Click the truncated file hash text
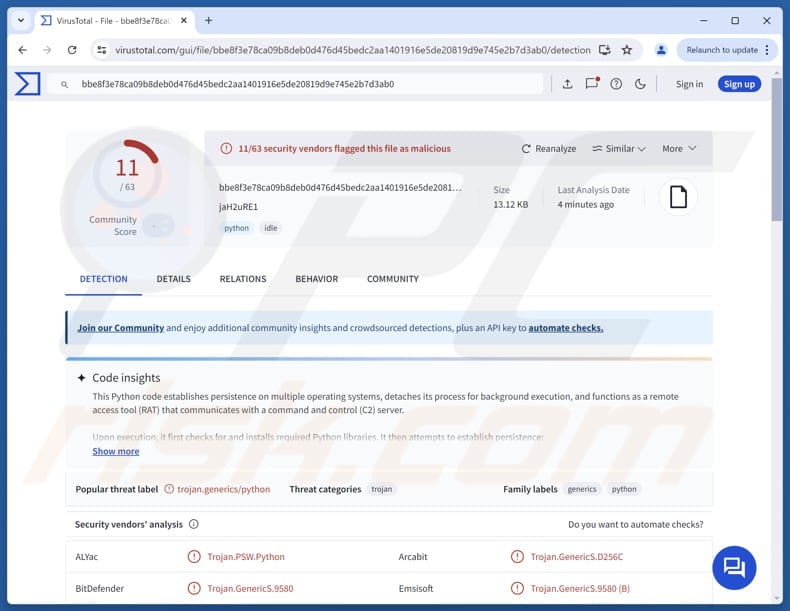Screen dimensions: 790x611 point(340,187)
